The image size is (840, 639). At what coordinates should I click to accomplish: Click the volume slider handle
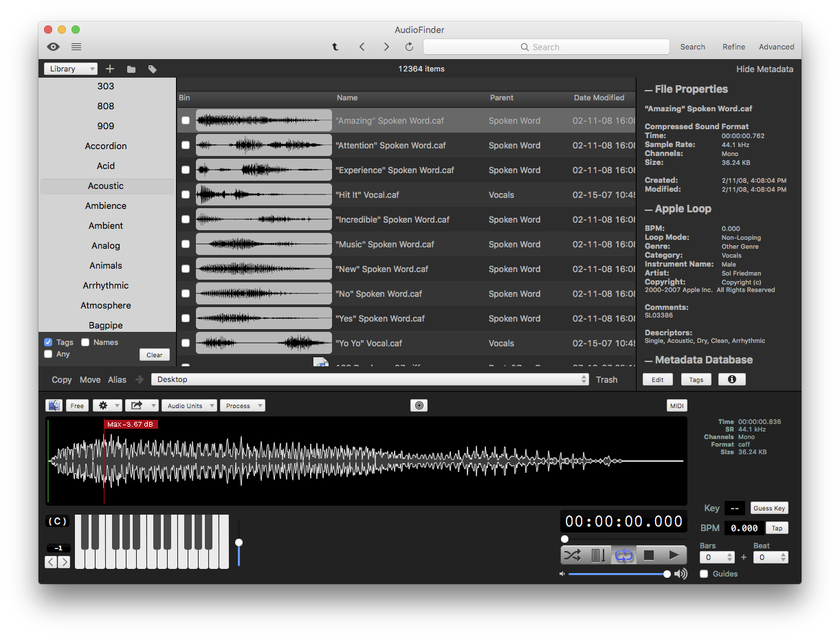click(x=667, y=574)
